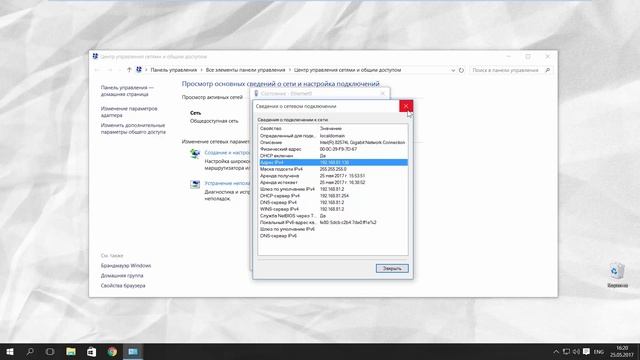
Task: Select the DNS-сервер IPv4 row
Action: (x=333, y=202)
